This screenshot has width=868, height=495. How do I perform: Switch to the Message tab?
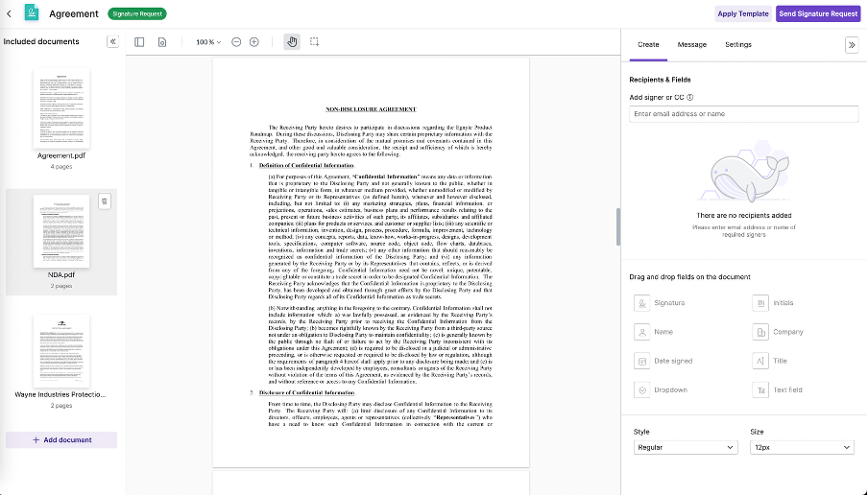[x=692, y=45]
